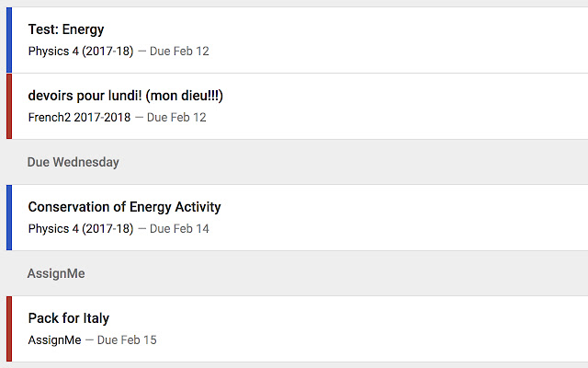The width and height of the screenshot is (588, 368).
Task: Select the AssignMe section header
Action: [56, 273]
